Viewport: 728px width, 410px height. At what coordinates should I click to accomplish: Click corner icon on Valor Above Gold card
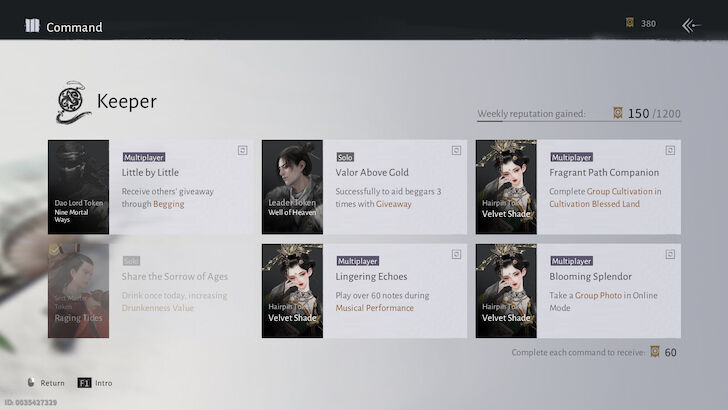(x=456, y=151)
